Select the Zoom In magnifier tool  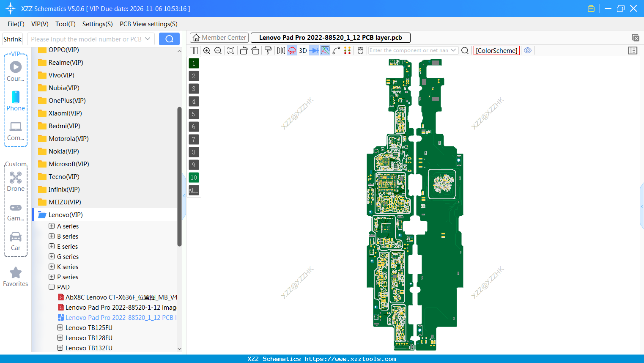[207, 50]
